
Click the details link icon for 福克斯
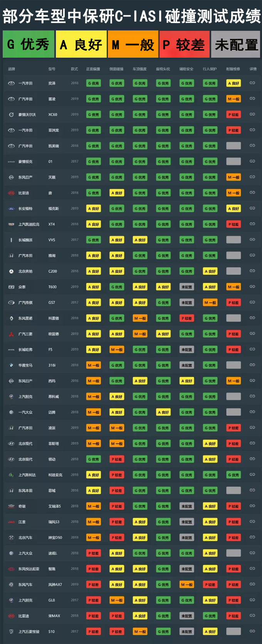[252, 208]
